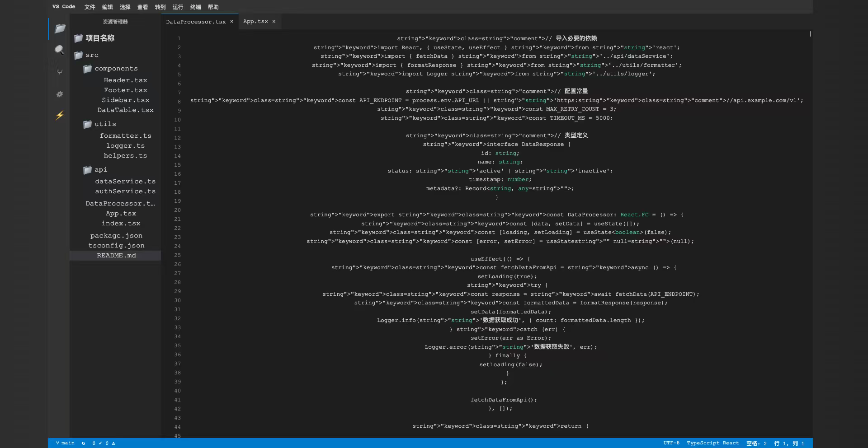Open the Search magnifier in activity bar
Viewport: 868px width, 448px height.
pyautogui.click(x=59, y=50)
